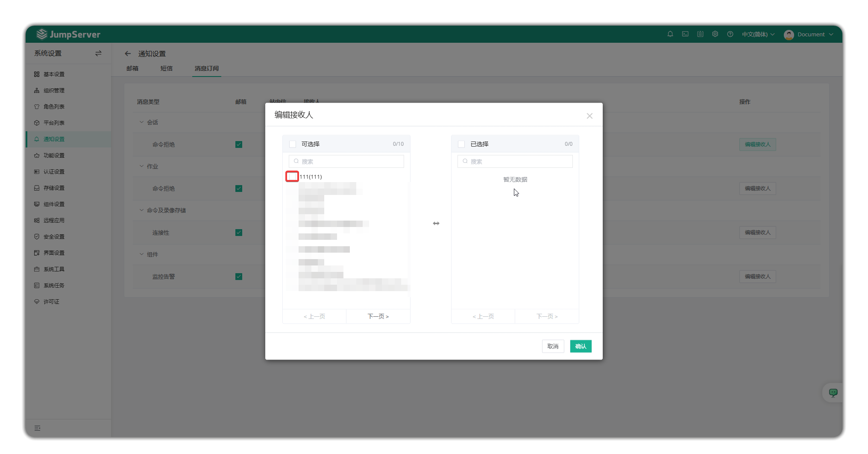Switch to the 邮箱 tab
The height and width of the screenshot is (454, 868).
coord(132,68)
